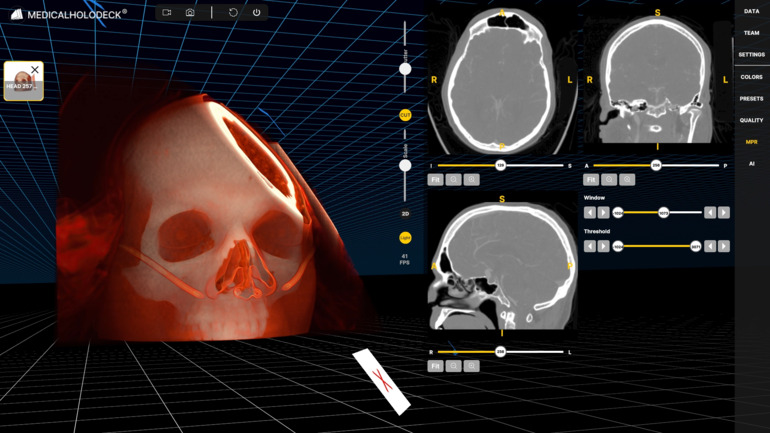Select the MPR menu item

point(751,142)
